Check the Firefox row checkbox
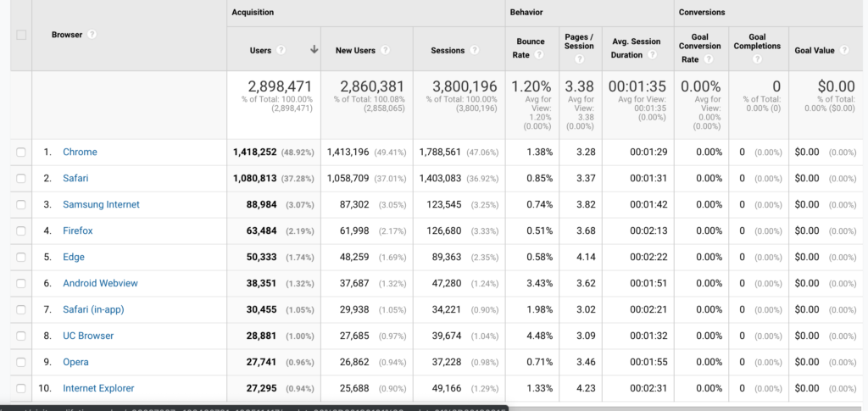The image size is (868, 411). (21, 231)
